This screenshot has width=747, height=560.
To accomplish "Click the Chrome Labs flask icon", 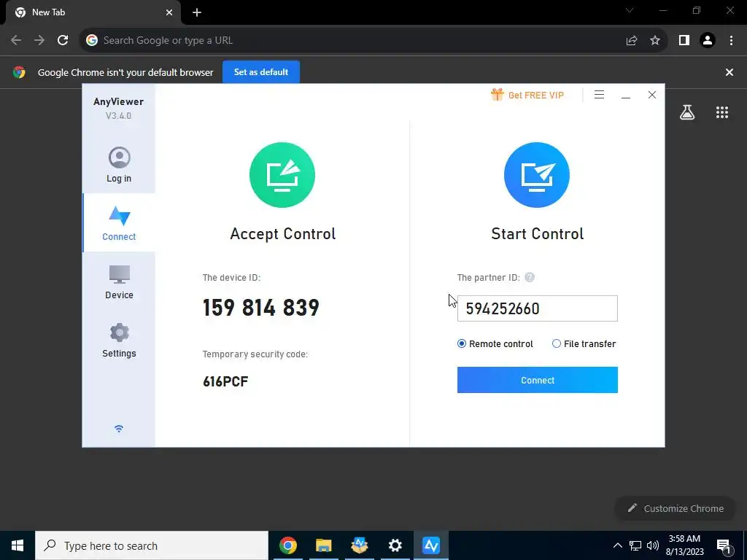I will [687, 112].
